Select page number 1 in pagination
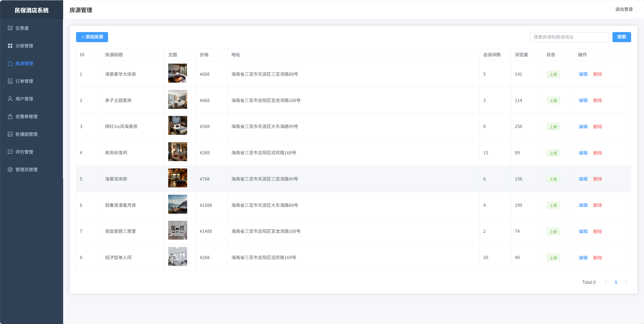 click(616, 282)
